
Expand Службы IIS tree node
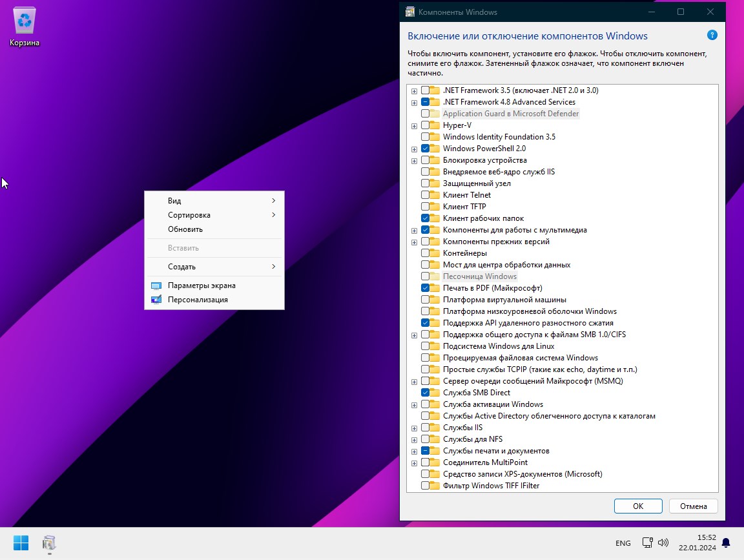(x=414, y=428)
